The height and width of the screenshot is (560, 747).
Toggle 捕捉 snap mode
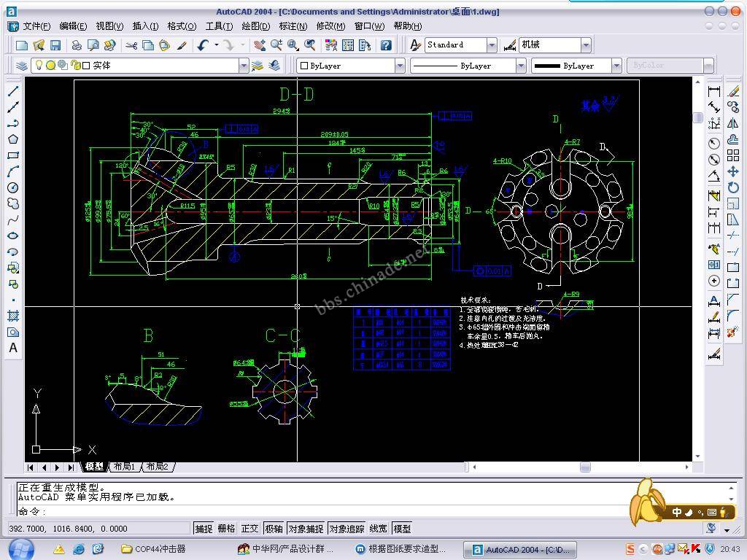pos(204,529)
